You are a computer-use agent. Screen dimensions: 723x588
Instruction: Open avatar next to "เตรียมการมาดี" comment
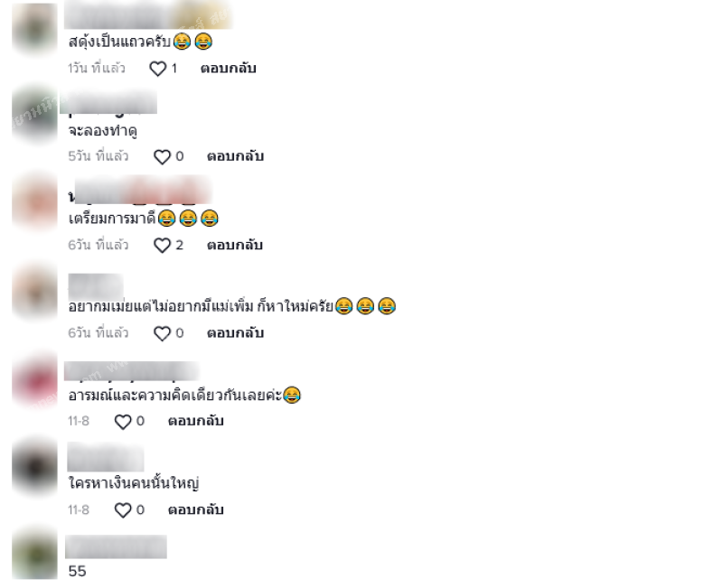(x=34, y=201)
